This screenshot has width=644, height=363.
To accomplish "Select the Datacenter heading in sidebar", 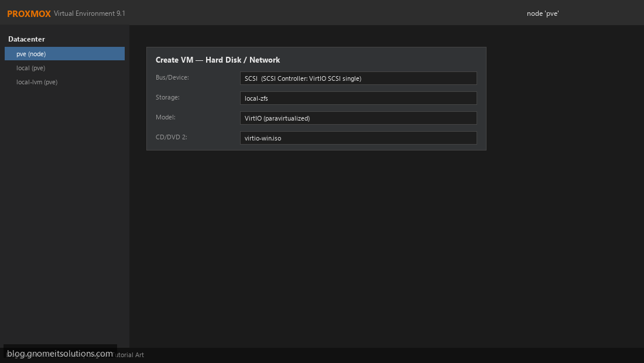I will (x=27, y=39).
